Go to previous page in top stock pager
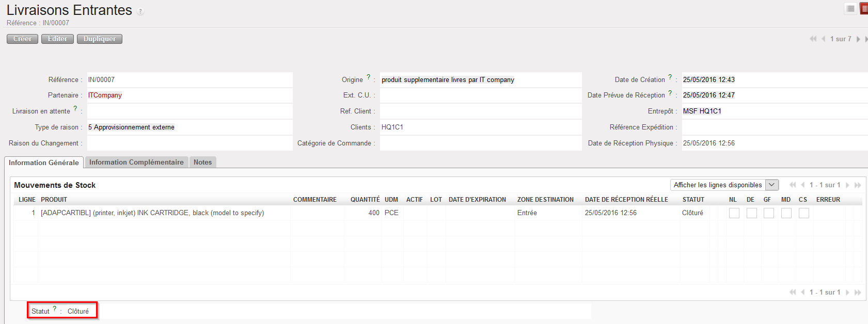 pyautogui.click(x=803, y=185)
